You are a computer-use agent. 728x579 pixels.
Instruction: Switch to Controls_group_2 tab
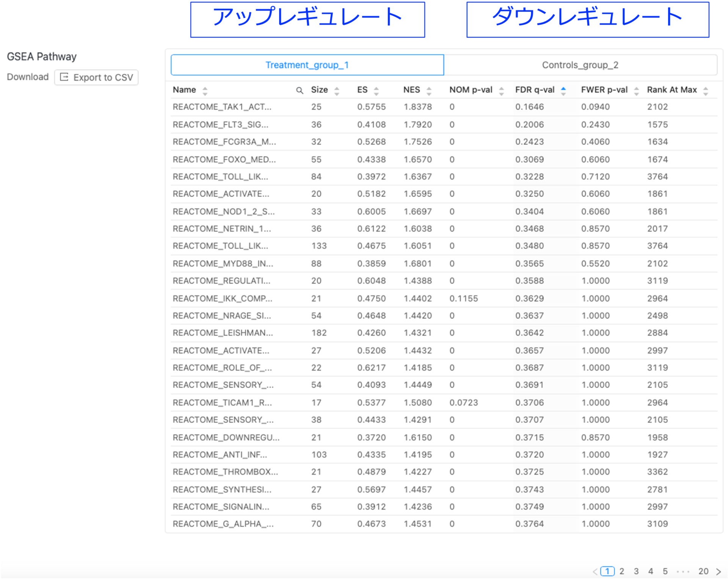580,65
